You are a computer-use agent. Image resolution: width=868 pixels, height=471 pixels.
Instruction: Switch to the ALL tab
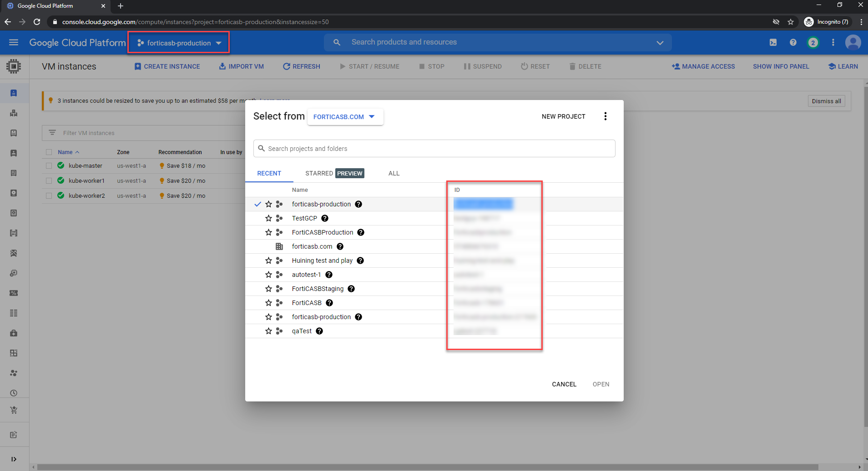click(x=394, y=173)
